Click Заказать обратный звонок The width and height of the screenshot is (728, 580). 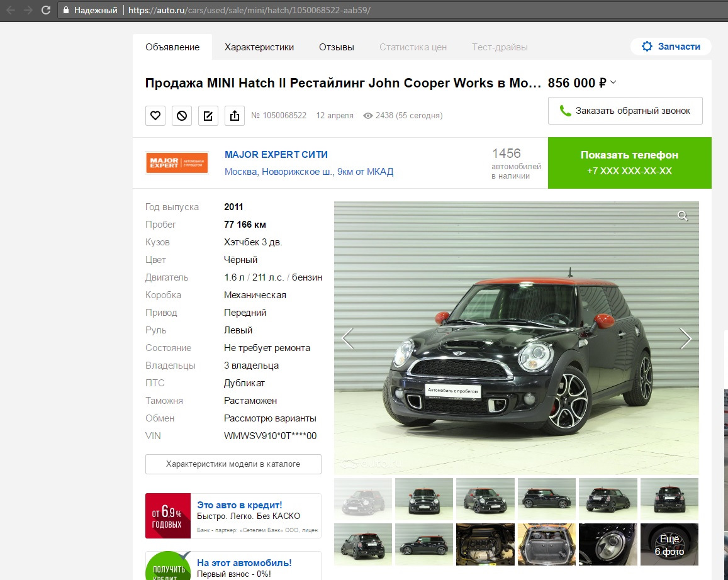click(625, 111)
